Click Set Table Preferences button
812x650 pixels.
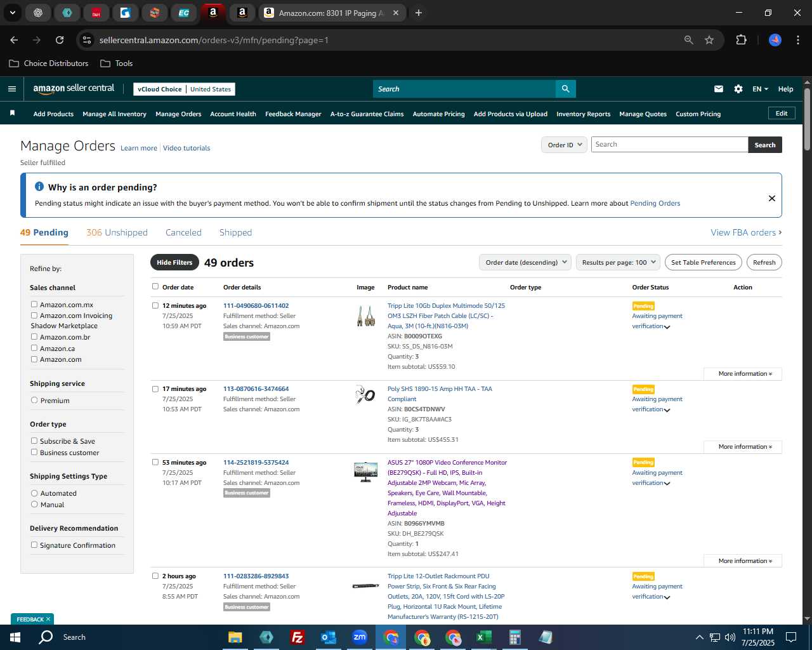703,262
